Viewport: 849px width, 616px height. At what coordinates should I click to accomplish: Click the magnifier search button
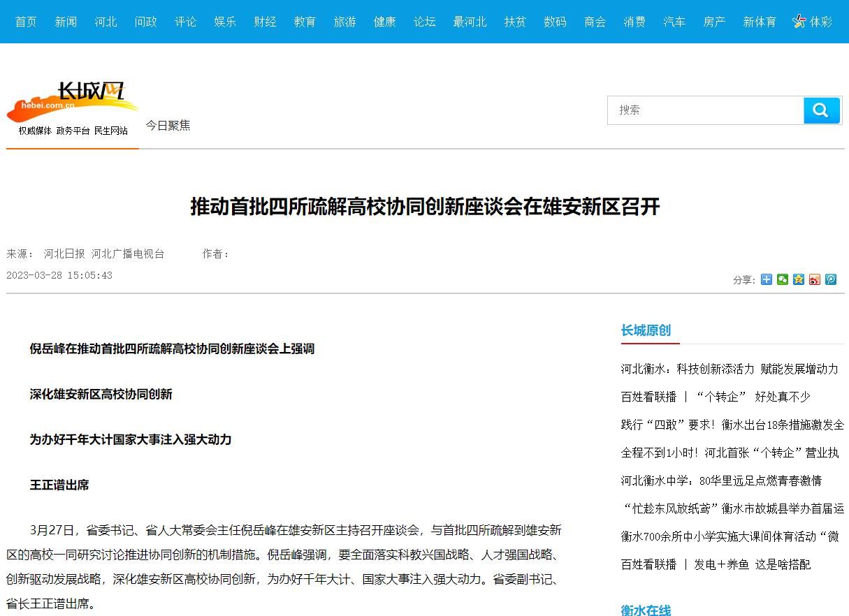pyautogui.click(x=821, y=110)
